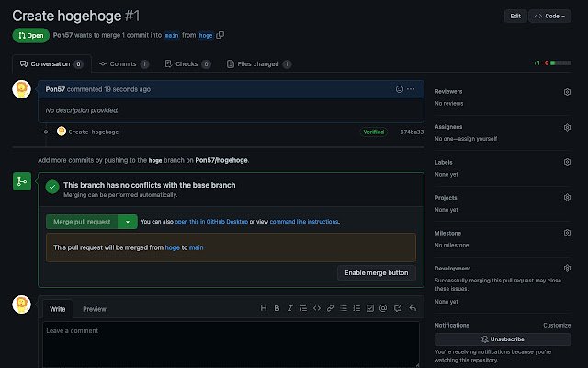
Task: Open Reviewers gear settings
Action: (567, 92)
